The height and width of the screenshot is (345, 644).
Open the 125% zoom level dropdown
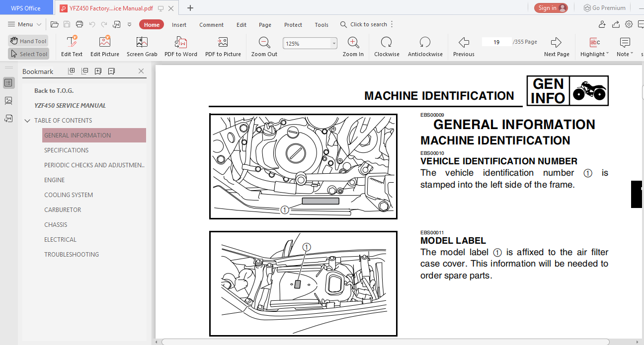[334, 43]
